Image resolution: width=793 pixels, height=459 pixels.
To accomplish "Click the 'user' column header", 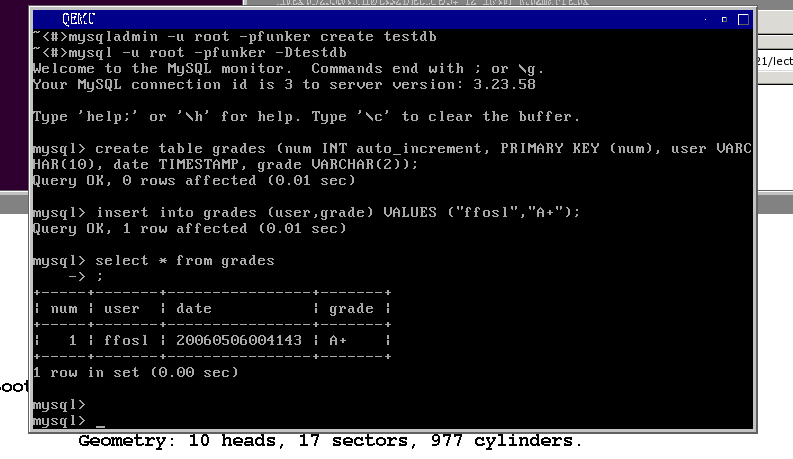I will pyautogui.click(x=121, y=309).
